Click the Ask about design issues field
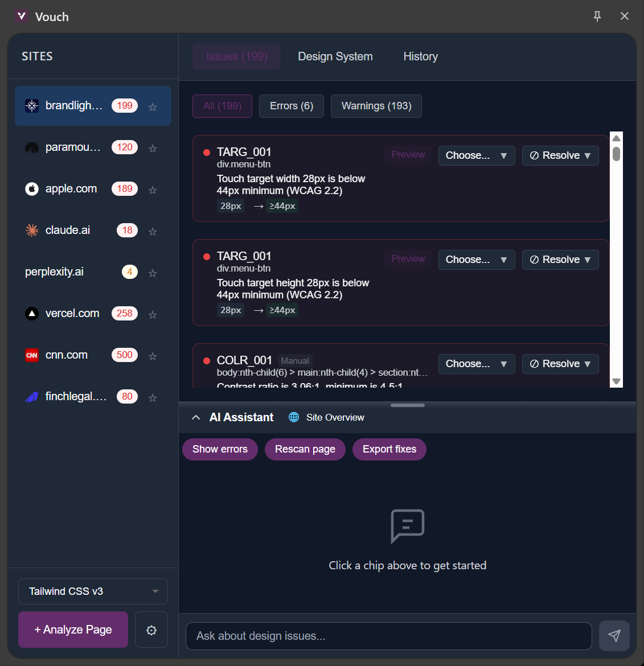 (389, 636)
